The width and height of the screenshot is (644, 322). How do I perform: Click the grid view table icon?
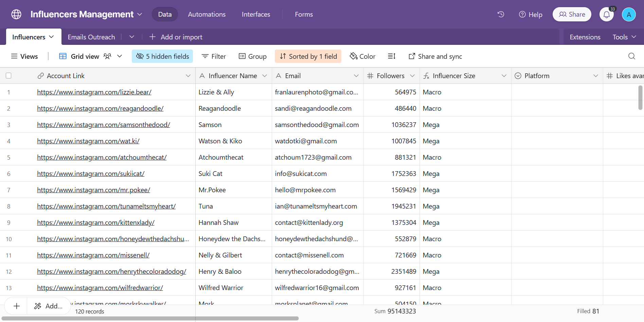[63, 56]
